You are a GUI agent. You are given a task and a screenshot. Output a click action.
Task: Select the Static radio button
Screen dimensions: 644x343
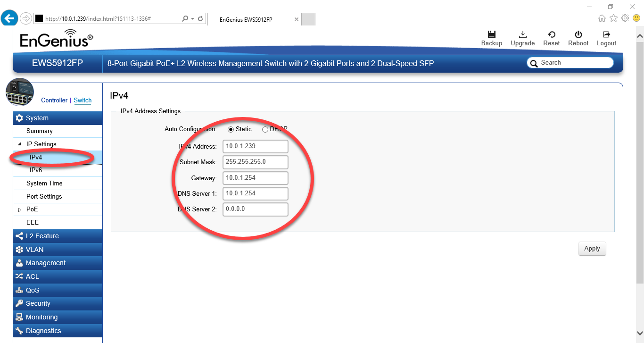231,129
